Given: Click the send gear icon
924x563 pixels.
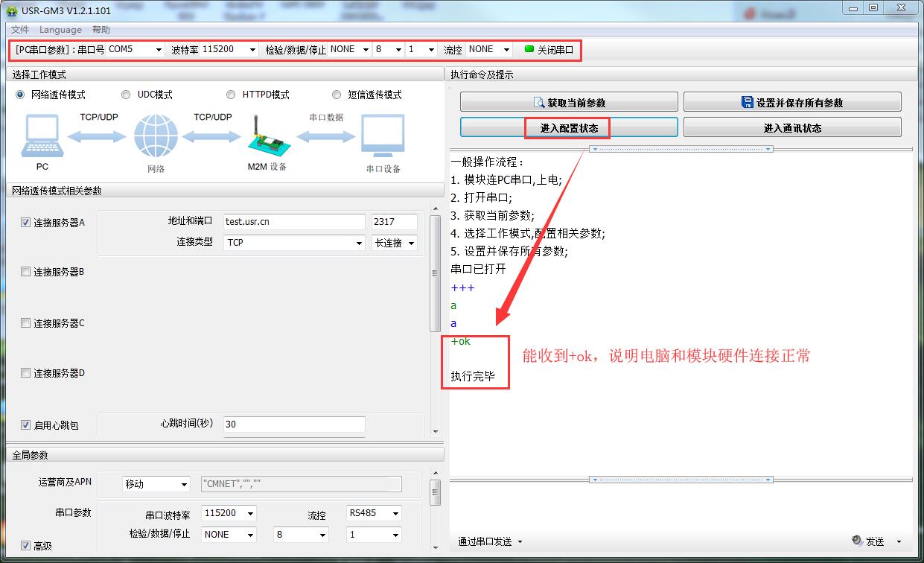Looking at the screenshot, I should [x=857, y=541].
